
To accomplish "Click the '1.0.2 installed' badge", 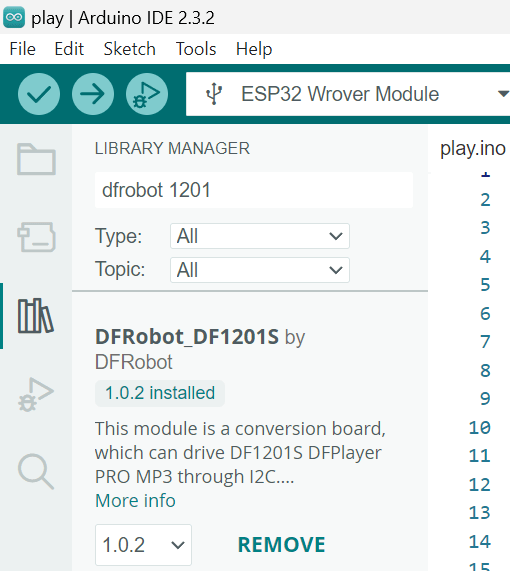I will pyautogui.click(x=160, y=393).
